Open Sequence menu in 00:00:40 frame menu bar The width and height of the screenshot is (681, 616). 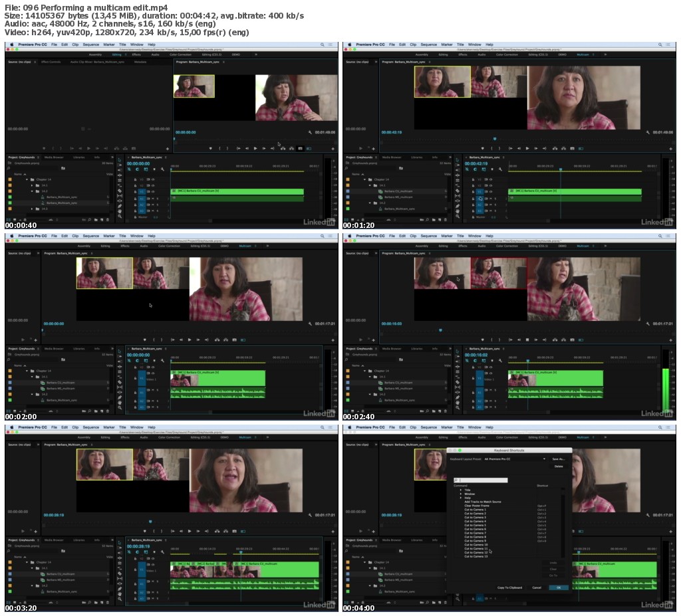tap(90, 45)
